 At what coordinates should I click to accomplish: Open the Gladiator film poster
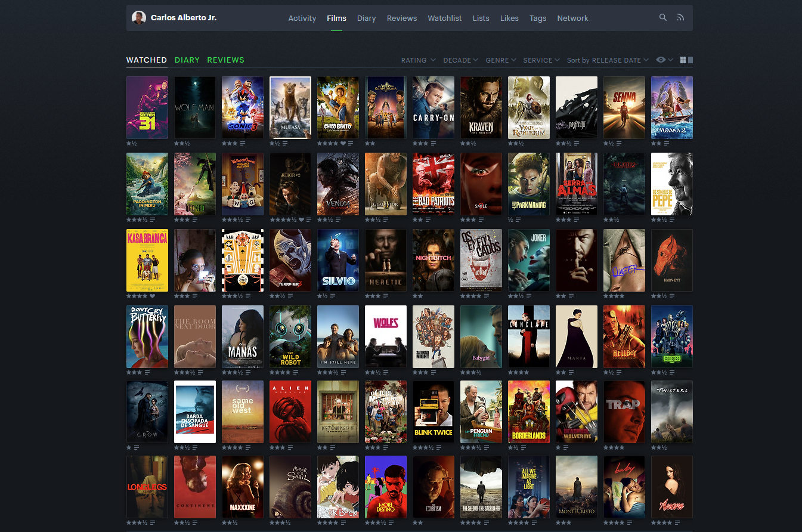(386, 184)
